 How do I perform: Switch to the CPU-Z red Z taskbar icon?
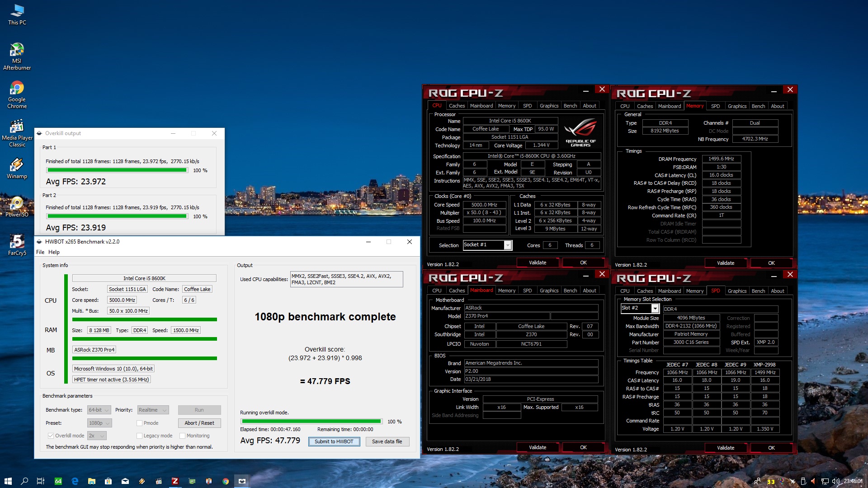[x=175, y=481]
